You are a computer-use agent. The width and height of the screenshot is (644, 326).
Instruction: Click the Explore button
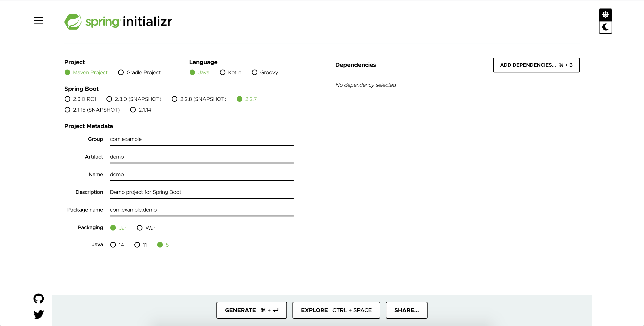pos(336,310)
